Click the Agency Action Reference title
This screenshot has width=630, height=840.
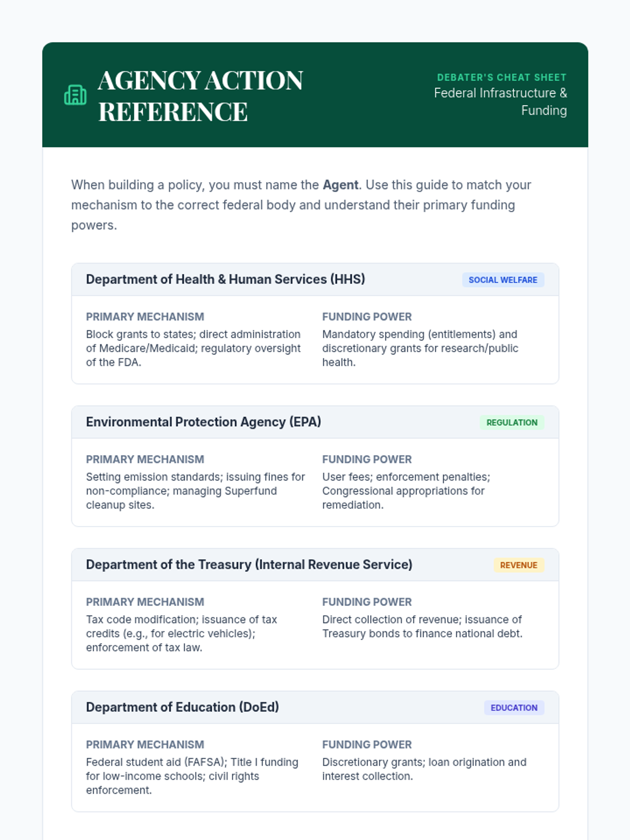(200, 96)
